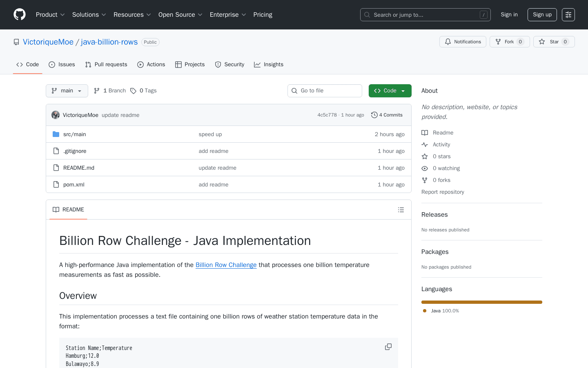588x368 pixels.
Task: Switch to the Pull requests tab
Action: coord(106,64)
